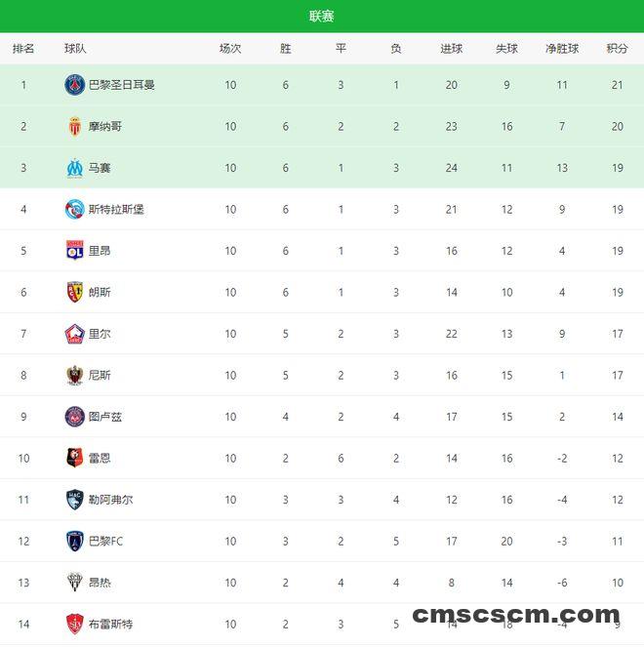Viewport: 644px width, 647px height.
Task: Sort by 积分 column header
Action: pyautogui.click(x=617, y=49)
